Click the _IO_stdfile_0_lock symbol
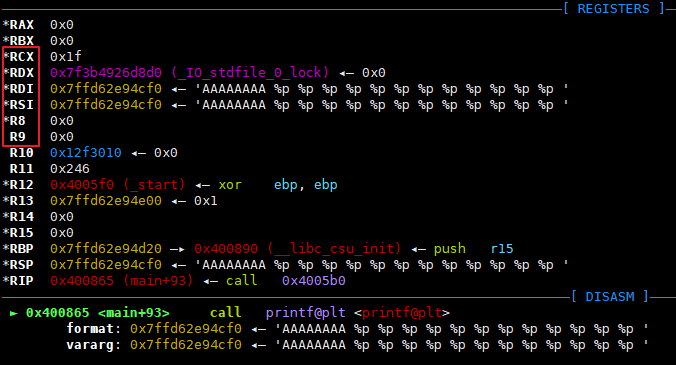 (250, 72)
